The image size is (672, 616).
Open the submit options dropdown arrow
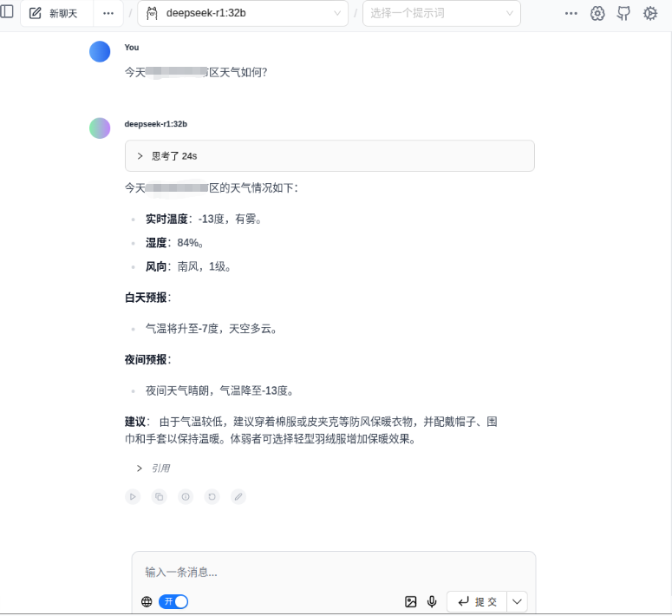click(517, 602)
